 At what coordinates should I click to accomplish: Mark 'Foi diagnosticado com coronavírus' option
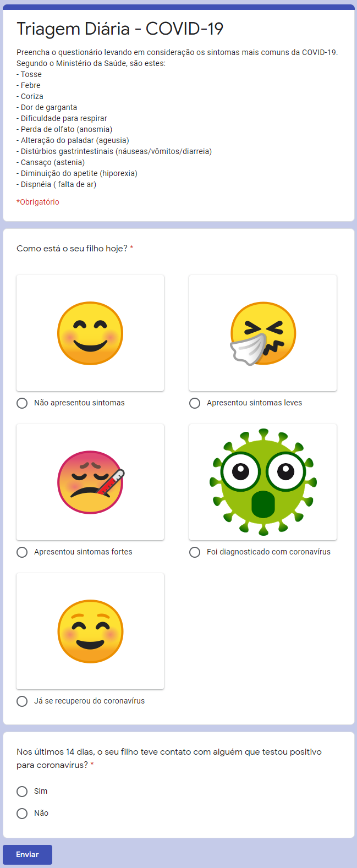point(195,552)
